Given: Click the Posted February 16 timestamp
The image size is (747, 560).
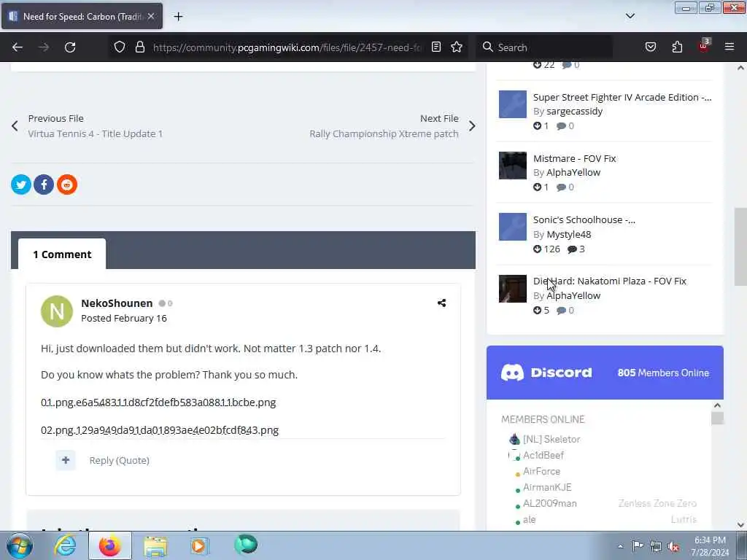Looking at the screenshot, I should (124, 318).
